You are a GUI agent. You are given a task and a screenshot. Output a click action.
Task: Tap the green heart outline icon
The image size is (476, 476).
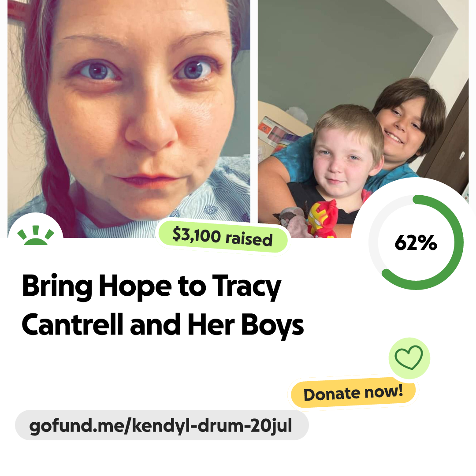point(409,358)
